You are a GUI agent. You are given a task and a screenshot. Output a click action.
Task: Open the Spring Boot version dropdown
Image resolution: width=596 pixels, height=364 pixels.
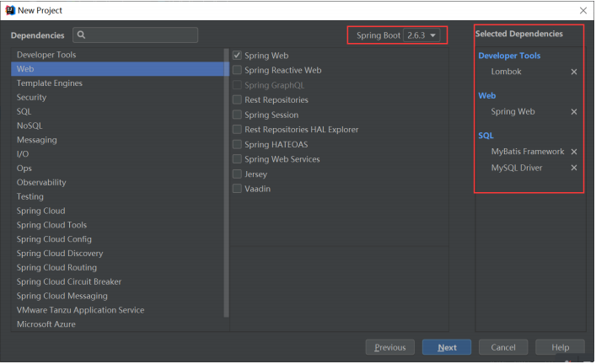click(x=421, y=35)
